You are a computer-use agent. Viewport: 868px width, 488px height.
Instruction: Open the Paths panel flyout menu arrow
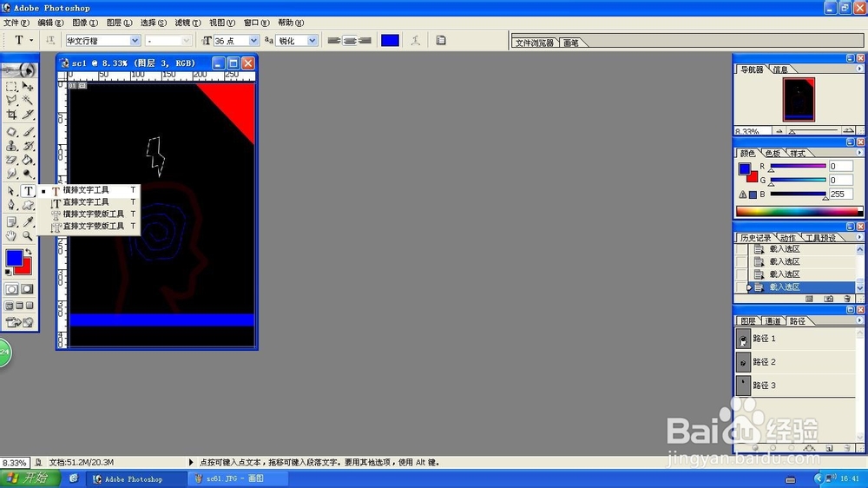[x=859, y=320]
